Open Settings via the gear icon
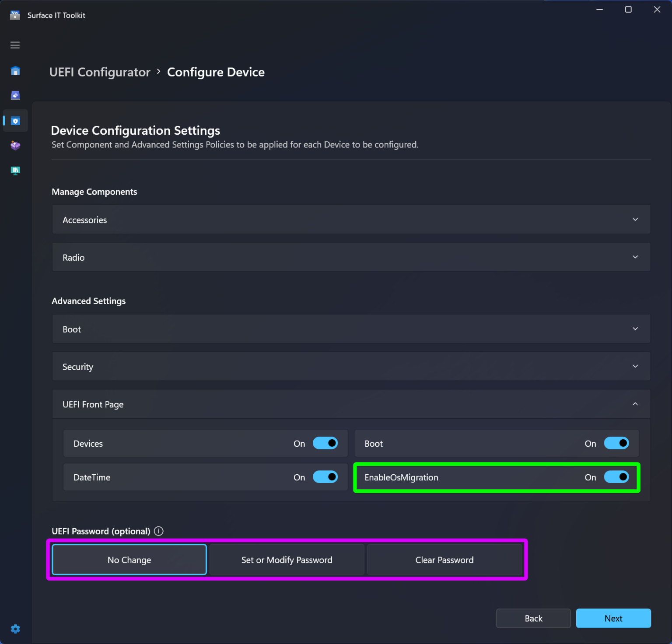 (x=15, y=629)
